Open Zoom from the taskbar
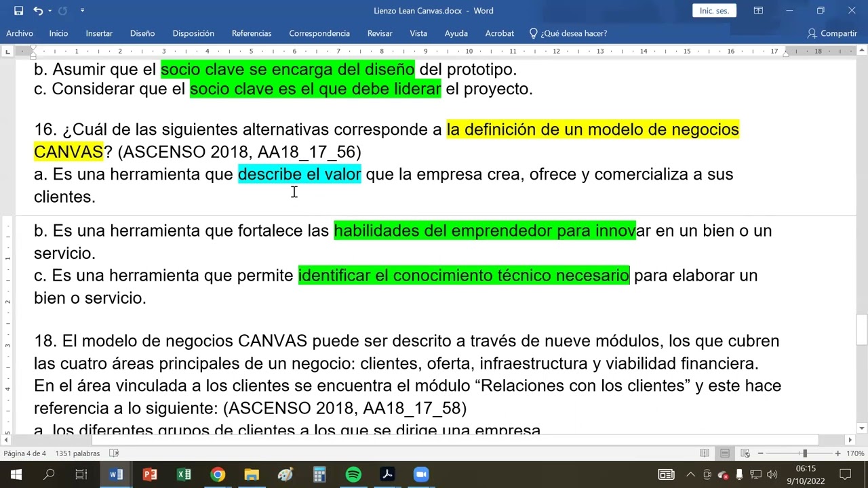Viewport: 868px width, 488px height. 421,474
